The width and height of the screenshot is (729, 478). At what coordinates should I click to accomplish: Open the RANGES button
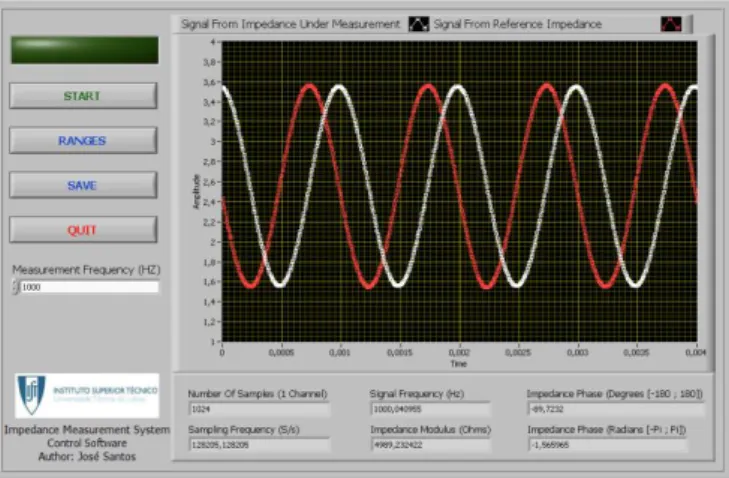point(83,140)
